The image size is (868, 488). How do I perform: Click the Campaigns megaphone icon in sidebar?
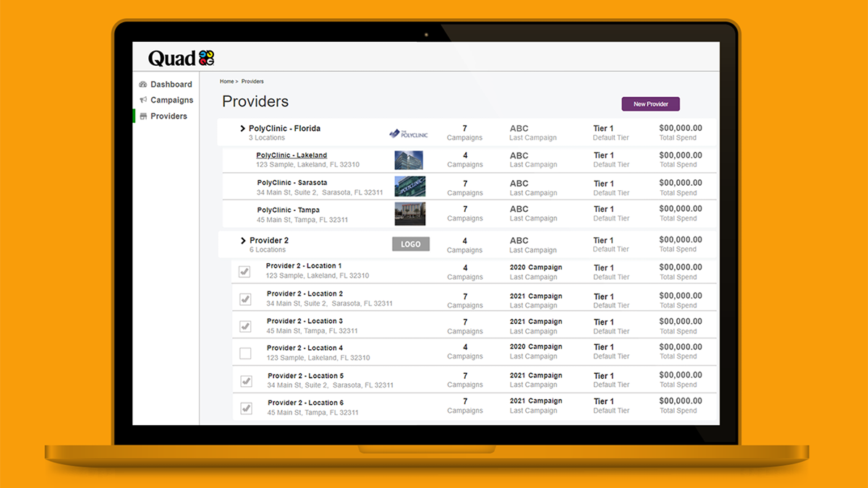pyautogui.click(x=143, y=100)
